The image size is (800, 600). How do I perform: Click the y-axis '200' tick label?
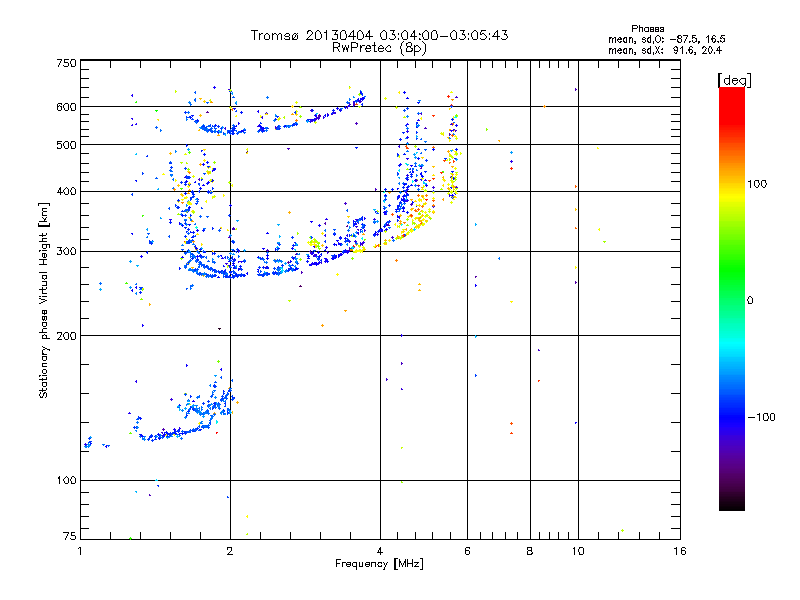(x=66, y=336)
